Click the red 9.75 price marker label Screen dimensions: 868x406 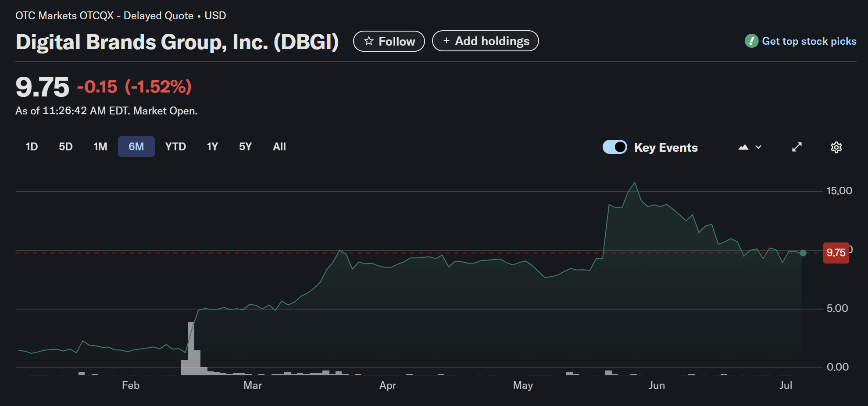click(x=836, y=253)
